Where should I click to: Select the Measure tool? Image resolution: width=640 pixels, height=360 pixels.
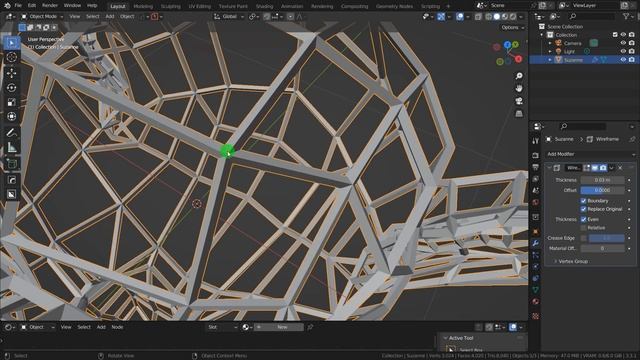click(11, 147)
